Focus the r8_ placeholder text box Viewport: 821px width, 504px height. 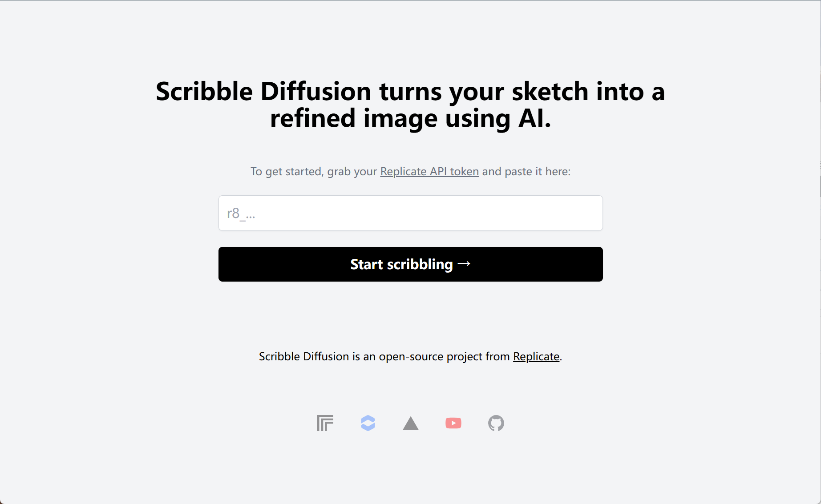[x=410, y=213]
